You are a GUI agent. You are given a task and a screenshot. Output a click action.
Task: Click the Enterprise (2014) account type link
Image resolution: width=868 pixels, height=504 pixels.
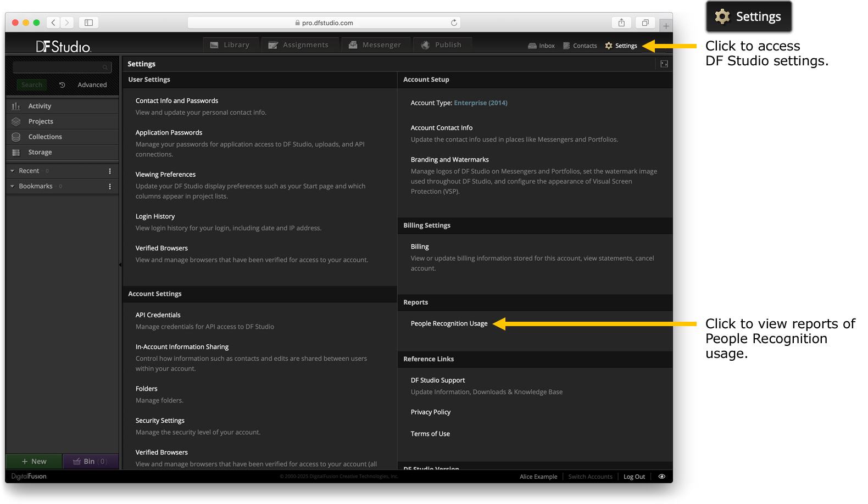(481, 103)
